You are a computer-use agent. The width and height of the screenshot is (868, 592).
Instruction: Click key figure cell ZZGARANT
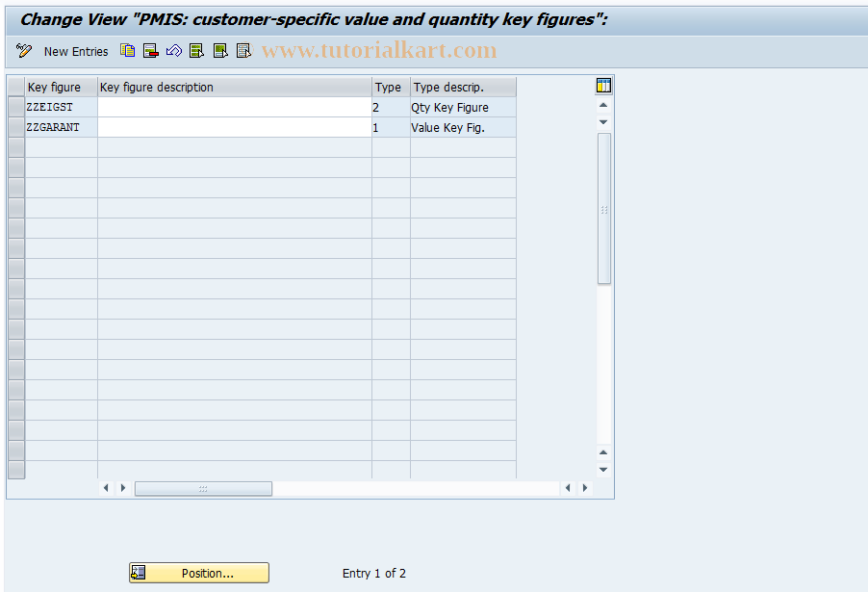(x=62, y=127)
